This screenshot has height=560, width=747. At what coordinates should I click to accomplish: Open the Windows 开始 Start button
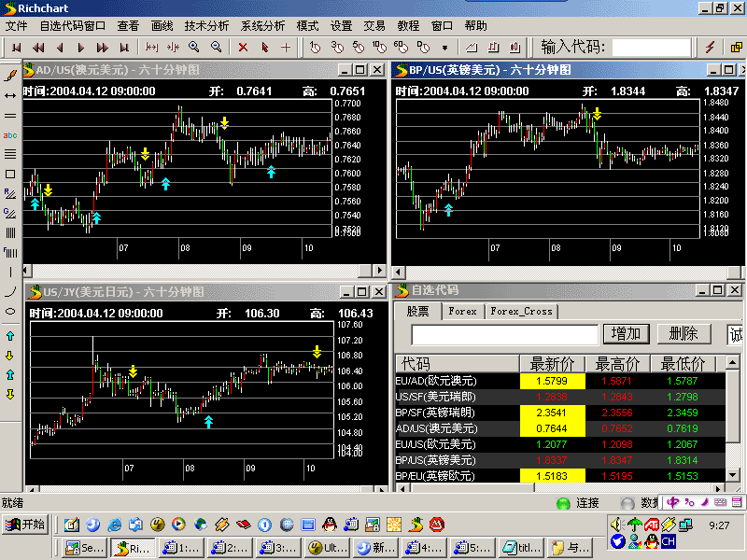click(25, 525)
